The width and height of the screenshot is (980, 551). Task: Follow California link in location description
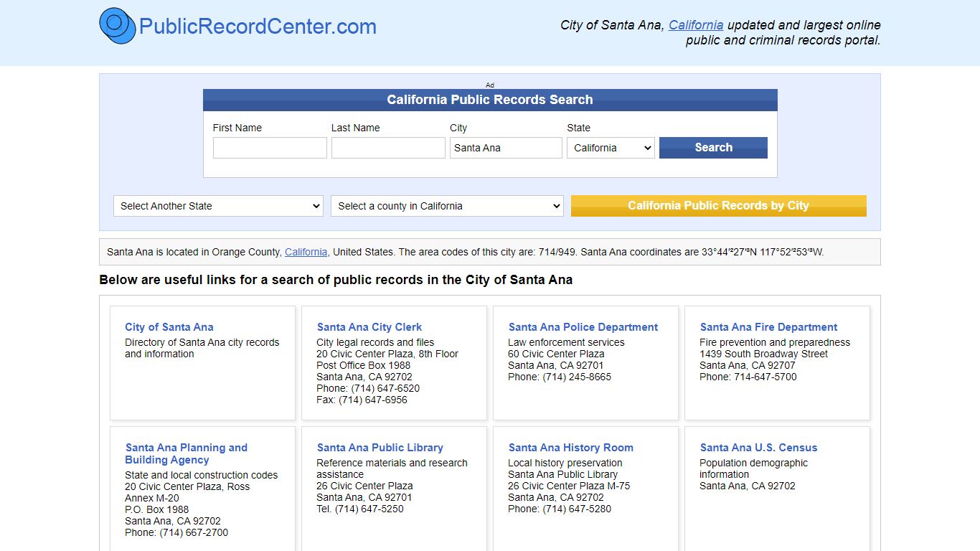pos(306,252)
